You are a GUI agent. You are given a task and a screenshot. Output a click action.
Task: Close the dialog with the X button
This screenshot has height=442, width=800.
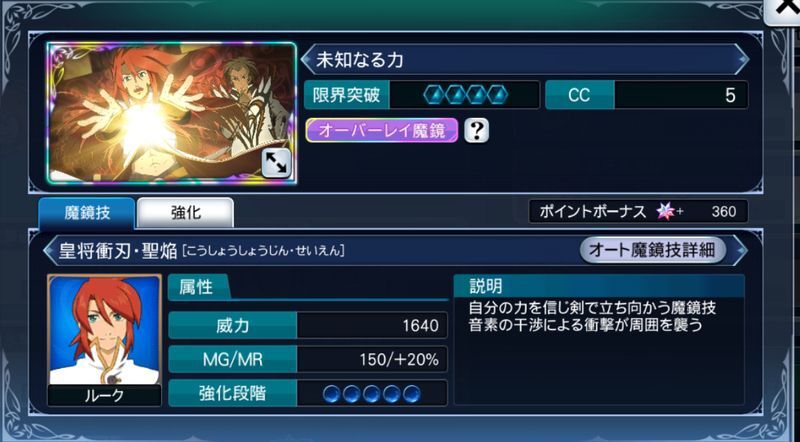pos(784,10)
